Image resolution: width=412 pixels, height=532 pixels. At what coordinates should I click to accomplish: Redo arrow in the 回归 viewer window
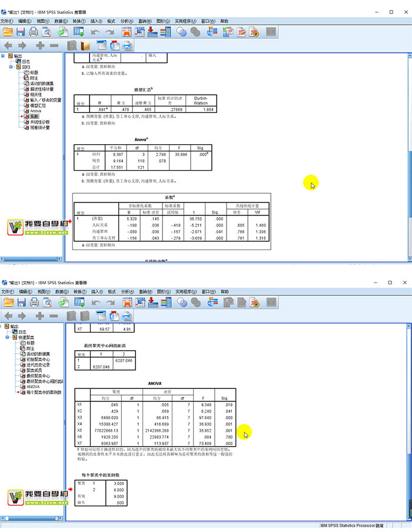tap(109, 32)
